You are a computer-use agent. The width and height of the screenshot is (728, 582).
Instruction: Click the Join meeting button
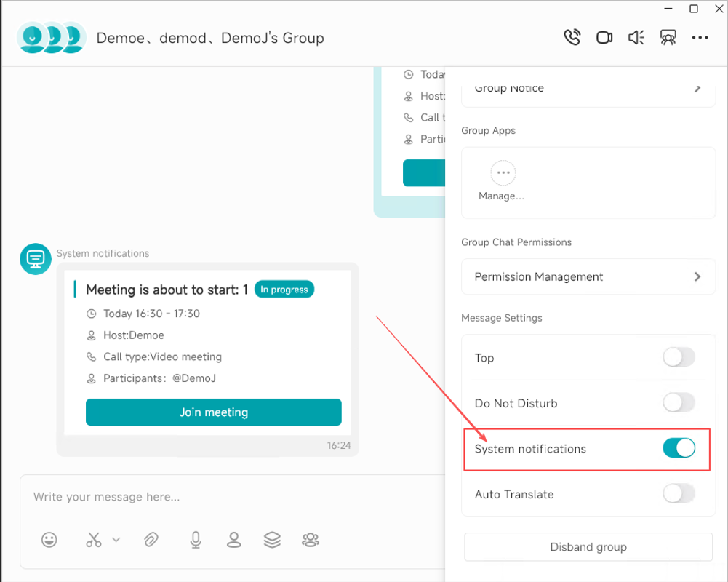pos(214,412)
